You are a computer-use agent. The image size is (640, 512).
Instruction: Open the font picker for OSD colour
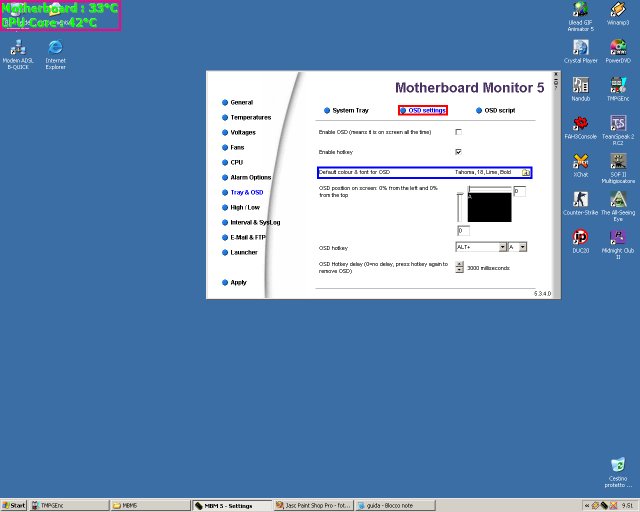point(525,172)
